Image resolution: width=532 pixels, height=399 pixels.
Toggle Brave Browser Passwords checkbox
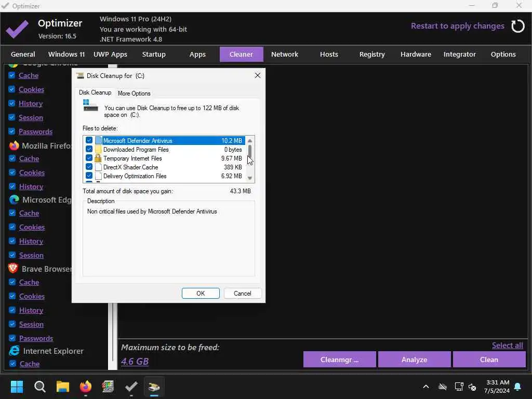point(12,338)
